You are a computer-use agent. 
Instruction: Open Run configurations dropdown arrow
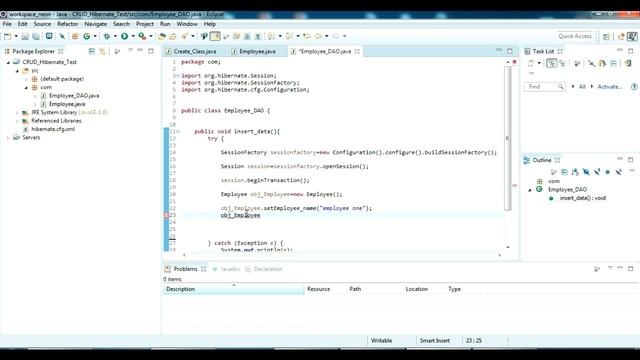click(133, 36)
